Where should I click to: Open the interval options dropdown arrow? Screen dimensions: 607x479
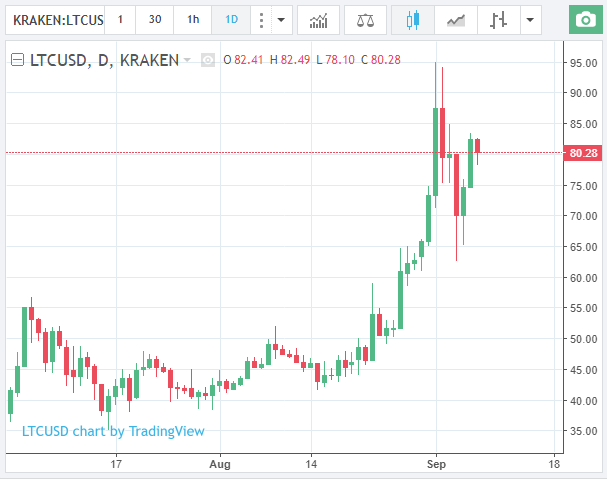[281, 20]
